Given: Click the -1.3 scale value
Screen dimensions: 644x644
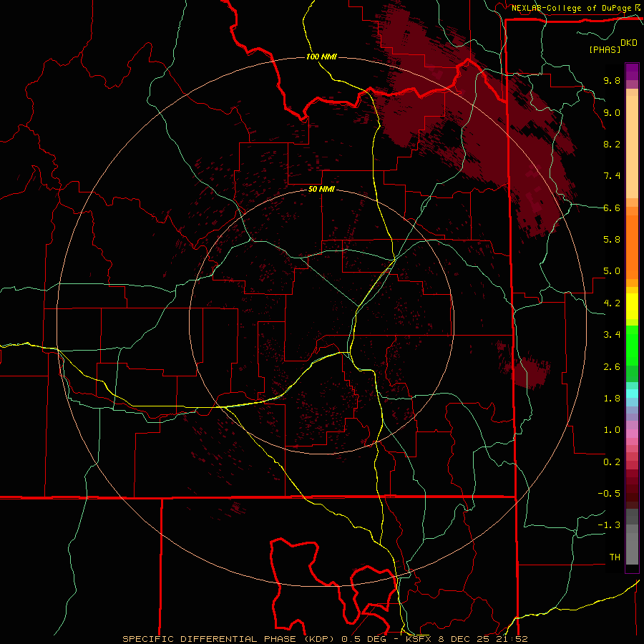Looking at the screenshot, I should 609,525.
